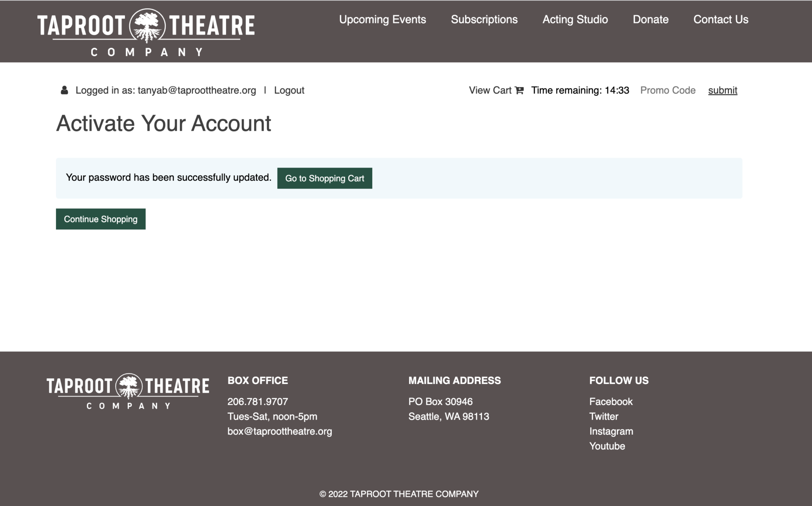Open the Instagram link
The height and width of the screenshot is (506, 812).
[611, 431]
